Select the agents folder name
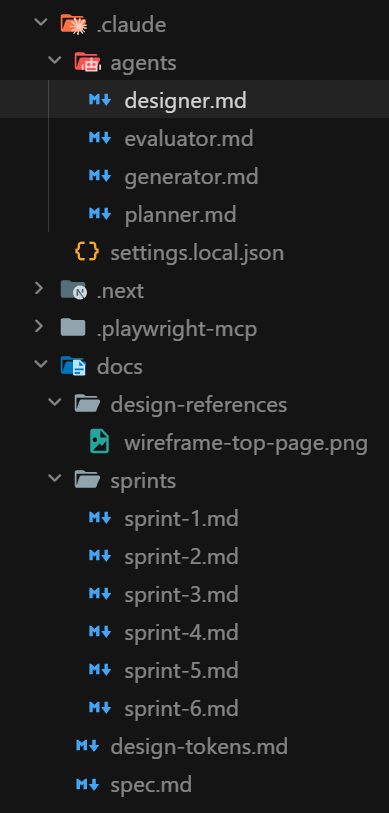The image size is (389, 813). 143,63
